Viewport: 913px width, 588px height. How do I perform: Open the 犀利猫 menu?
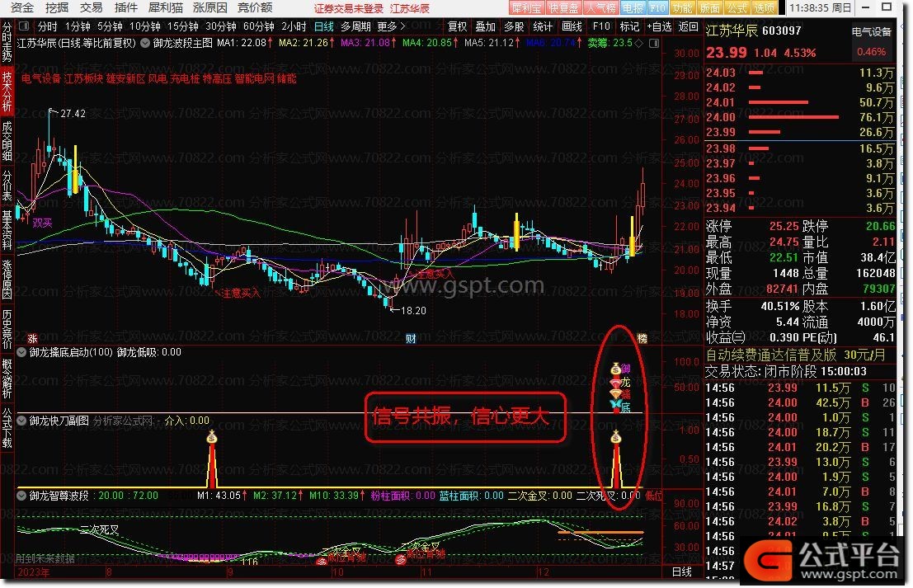pyautogui.click(x=166, y=7)
